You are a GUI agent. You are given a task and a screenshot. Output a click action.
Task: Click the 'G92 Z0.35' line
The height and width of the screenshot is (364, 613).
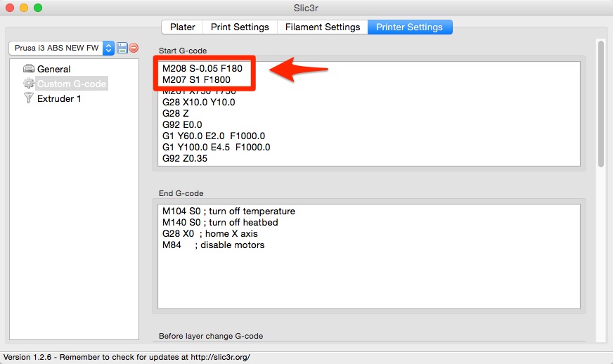184,158
